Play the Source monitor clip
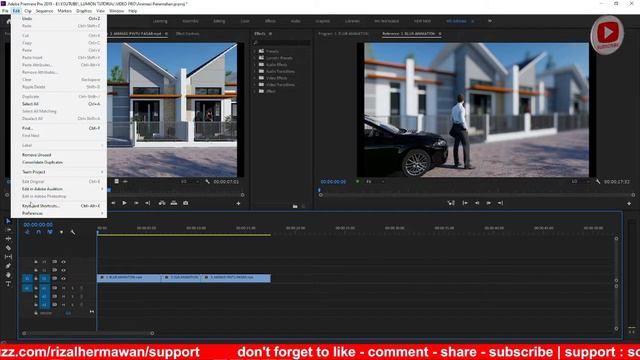 pos(124,203)
